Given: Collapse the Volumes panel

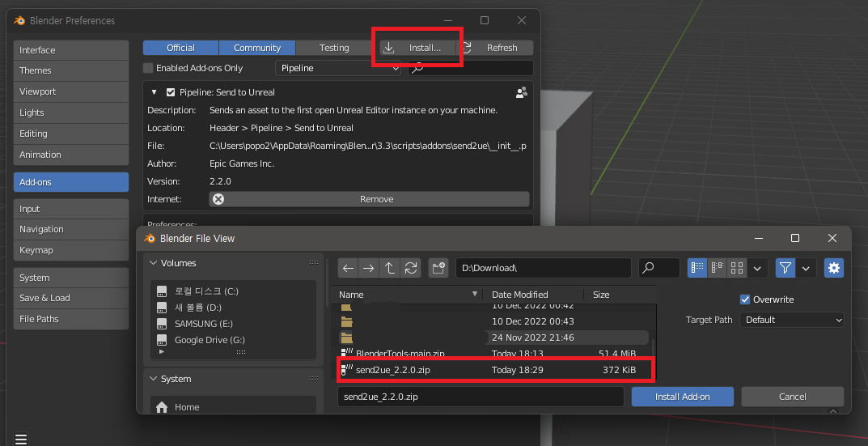Looking at the screenshot, I should coord(154,263).
